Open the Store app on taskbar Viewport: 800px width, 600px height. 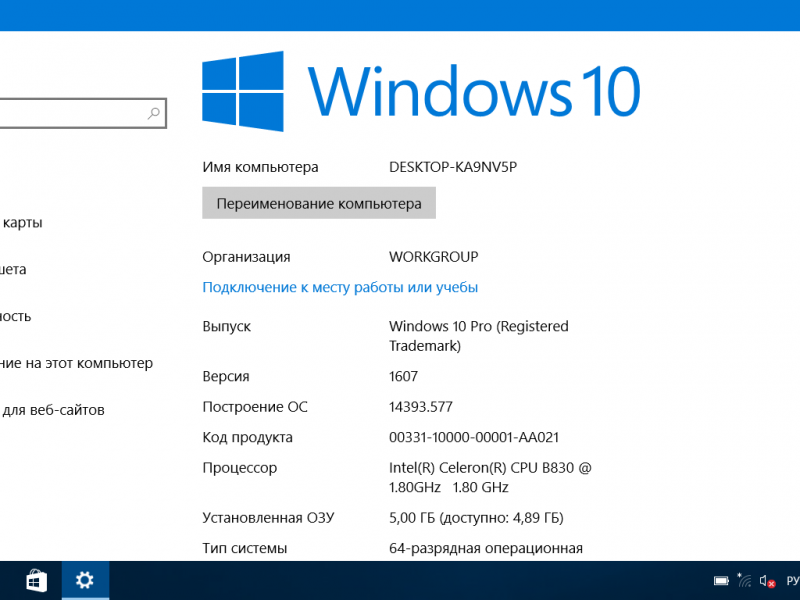click(x=37, y=581)
